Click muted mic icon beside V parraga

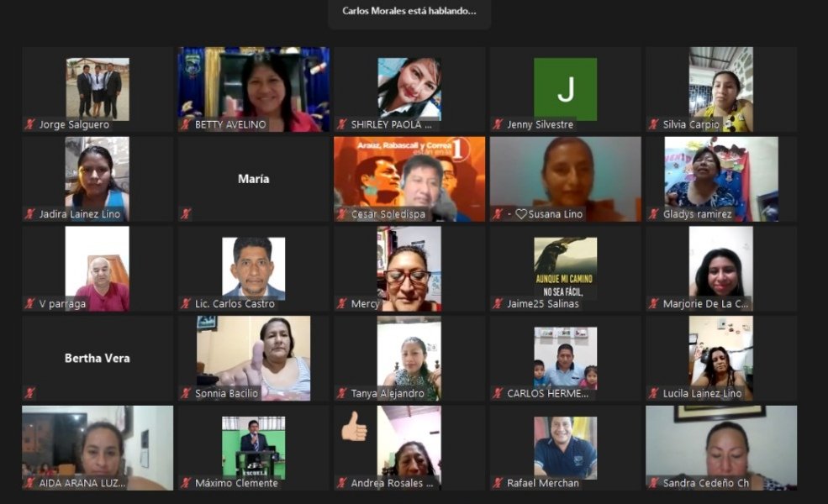pos(29,304)
